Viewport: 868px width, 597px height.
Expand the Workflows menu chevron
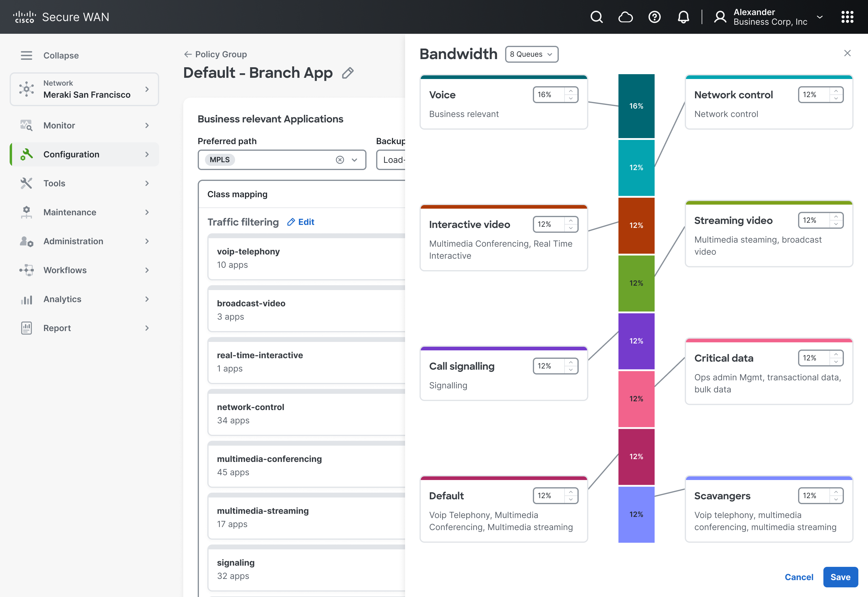[x=147, y=270]
